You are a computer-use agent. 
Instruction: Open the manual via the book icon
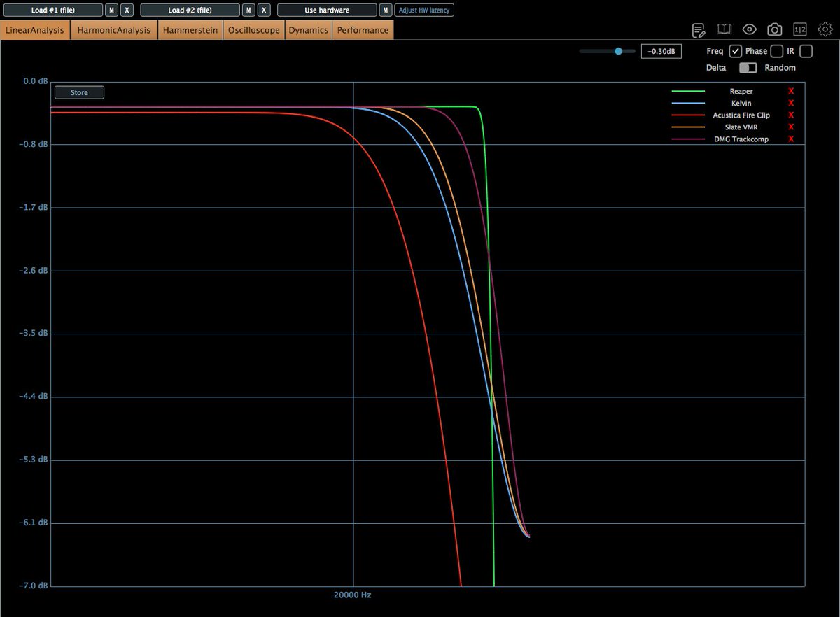(724, 29)
